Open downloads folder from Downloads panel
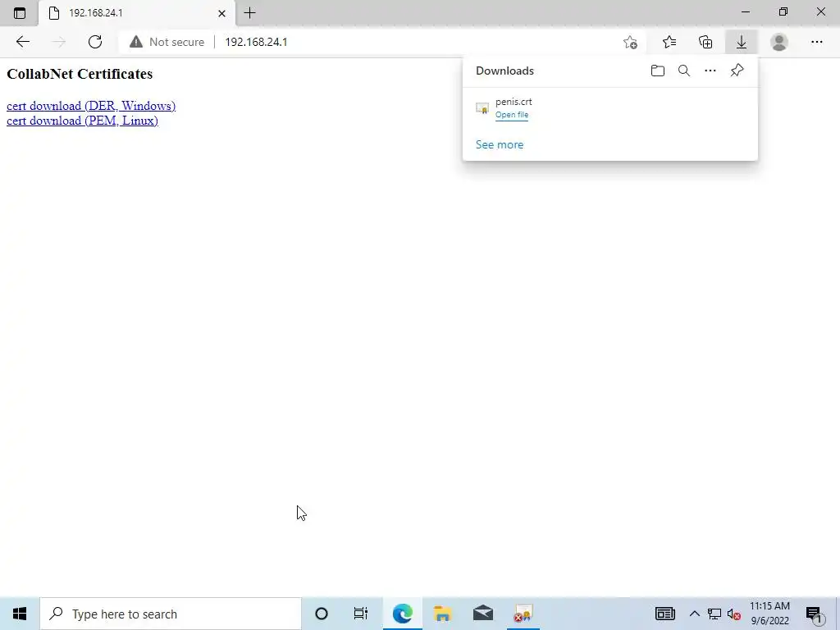 [x=658, y=71]
